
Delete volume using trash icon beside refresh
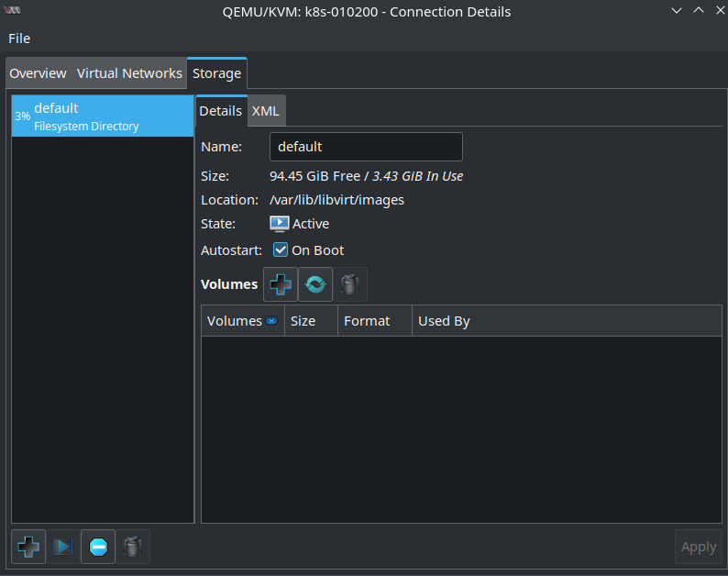click(x=350, y=284)
